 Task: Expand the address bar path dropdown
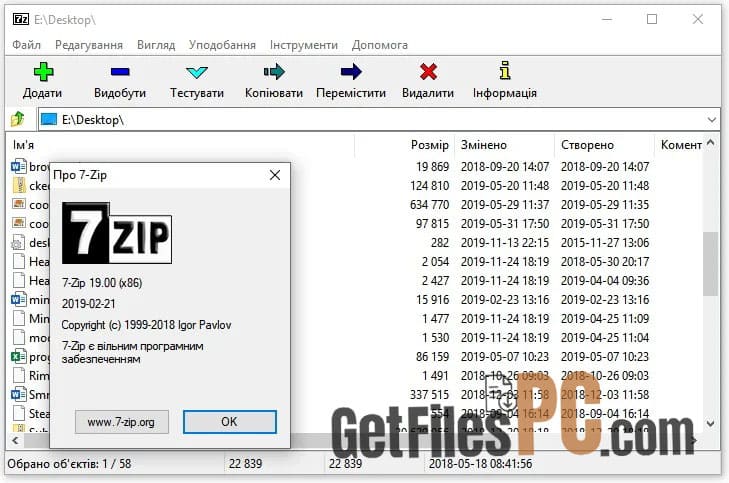pyautogui.click(x=711, y=120)
